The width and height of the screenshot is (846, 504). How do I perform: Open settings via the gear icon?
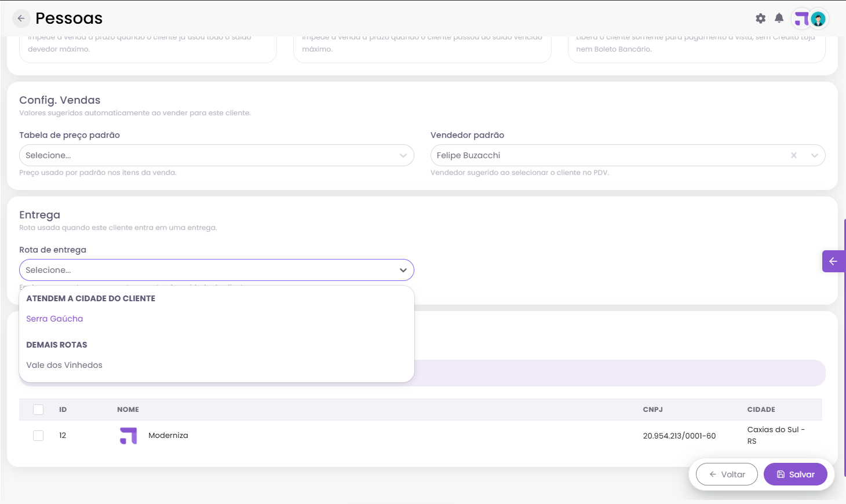(761, 19)
